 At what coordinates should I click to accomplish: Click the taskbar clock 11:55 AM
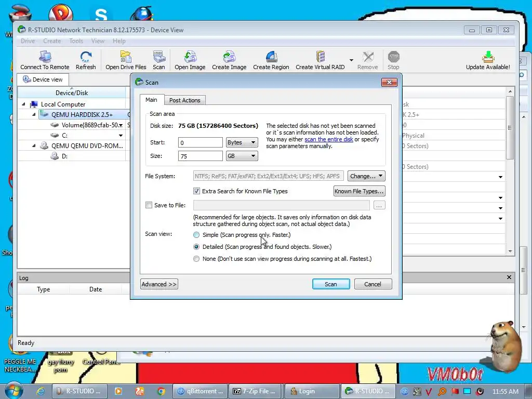coord(506,391)
